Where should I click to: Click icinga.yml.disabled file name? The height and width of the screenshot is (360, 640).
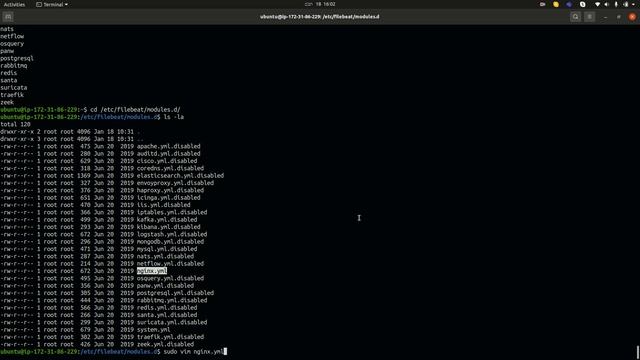coord(169,198)
